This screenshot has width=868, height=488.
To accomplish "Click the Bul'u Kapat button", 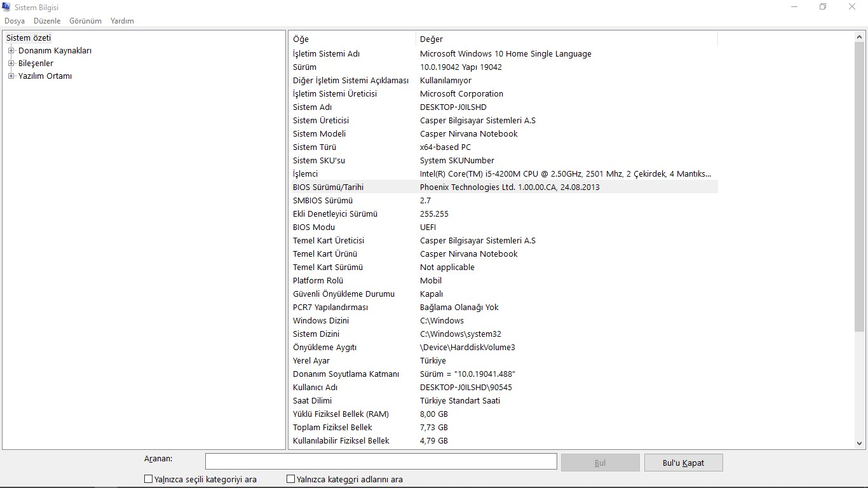I will pos(683,463).
